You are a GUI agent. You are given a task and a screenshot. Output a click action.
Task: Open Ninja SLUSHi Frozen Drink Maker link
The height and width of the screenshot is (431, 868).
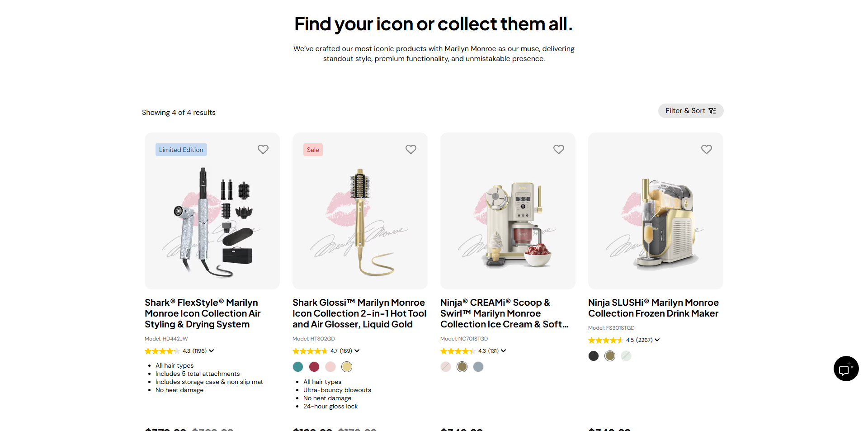click(653, 308)
